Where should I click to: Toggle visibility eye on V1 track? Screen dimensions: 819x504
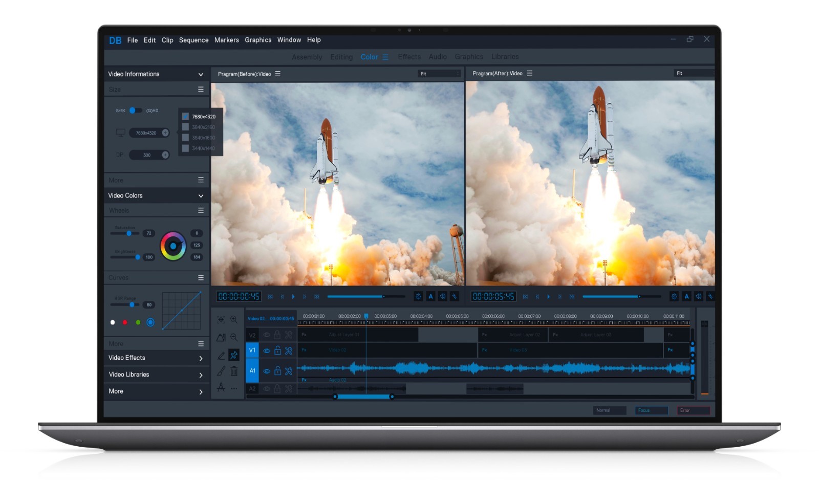(267, 351)
